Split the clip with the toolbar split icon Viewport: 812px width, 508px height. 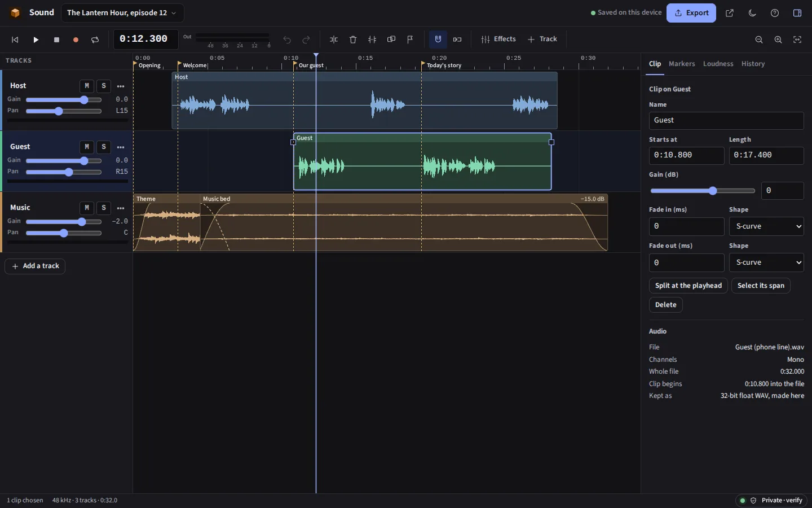pyautogui.click(x=334, y=40)
